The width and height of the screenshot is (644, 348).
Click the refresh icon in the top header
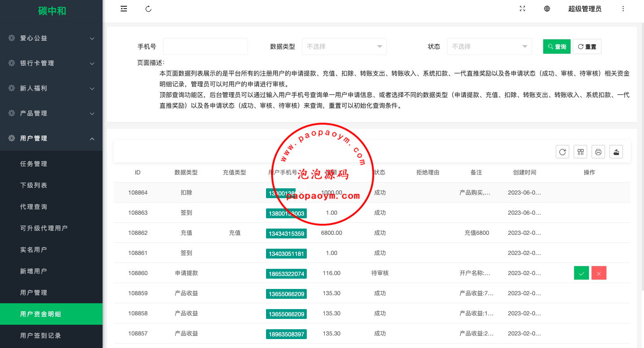(149, 9)
